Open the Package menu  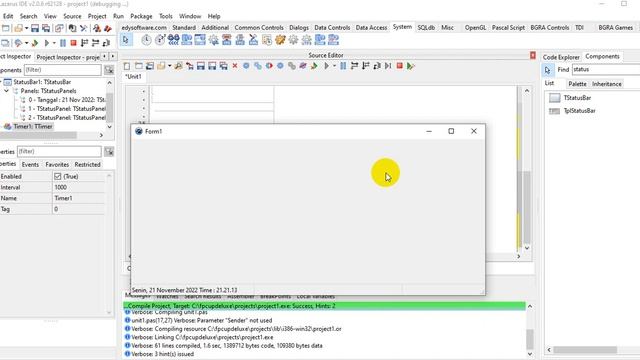tap(141, 16)
